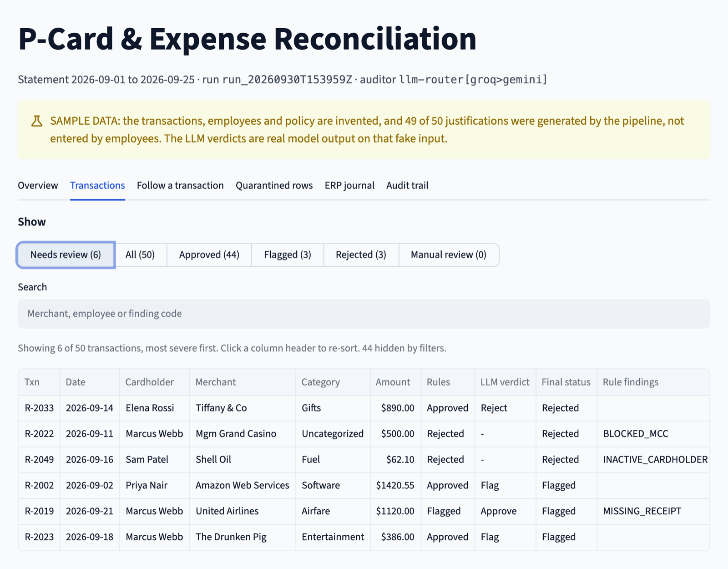Sort table by Date column header
Screen dimensions: 728x569
pos(90,382)
